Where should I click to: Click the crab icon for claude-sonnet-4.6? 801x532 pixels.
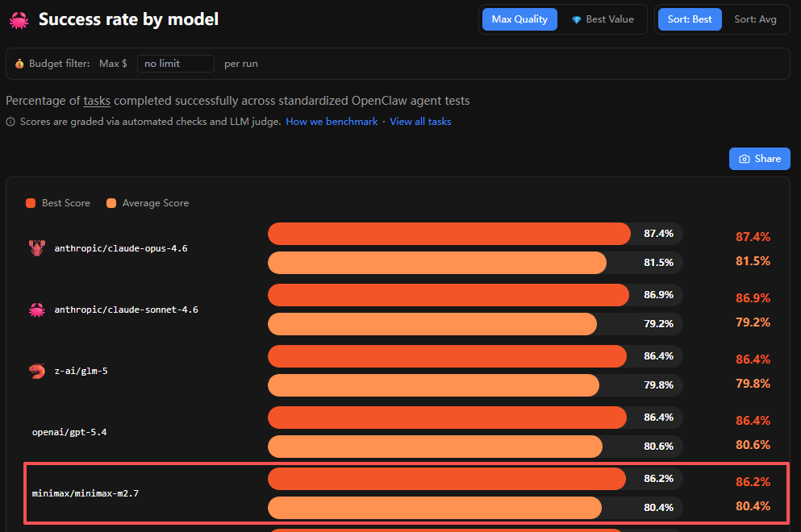point(37,310)
